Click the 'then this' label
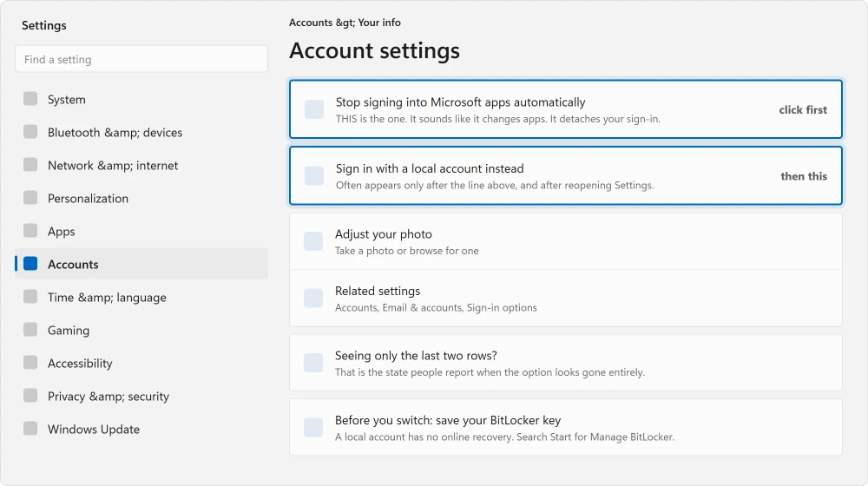868x486 pixels. pos(804,176)
